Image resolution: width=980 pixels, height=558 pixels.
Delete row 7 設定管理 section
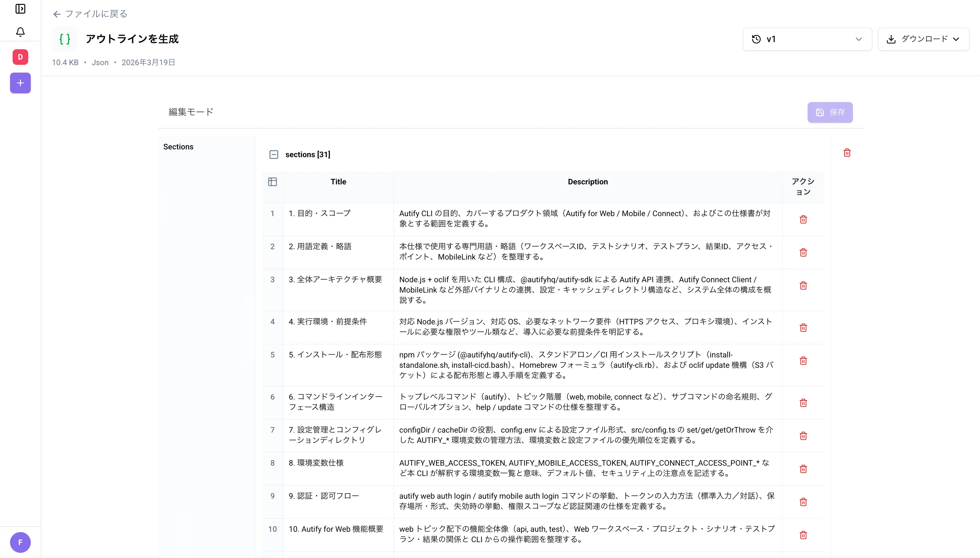(x=803, y=436)
